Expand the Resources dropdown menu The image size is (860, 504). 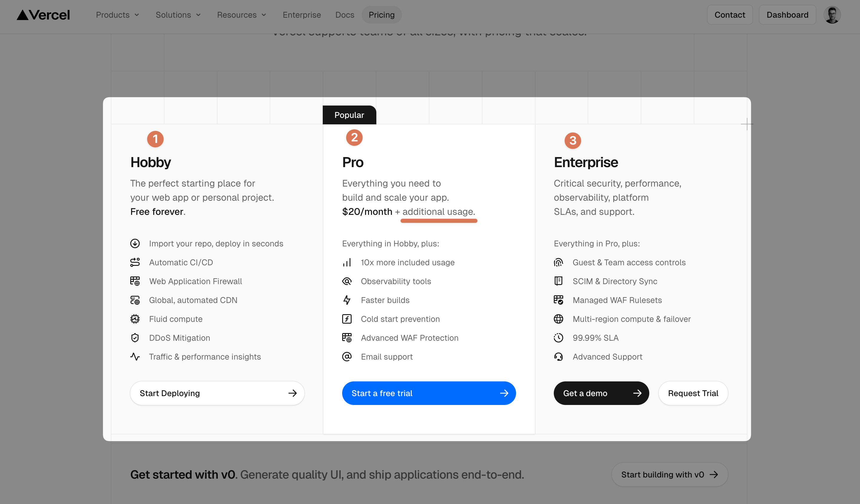tap(241, 15)
